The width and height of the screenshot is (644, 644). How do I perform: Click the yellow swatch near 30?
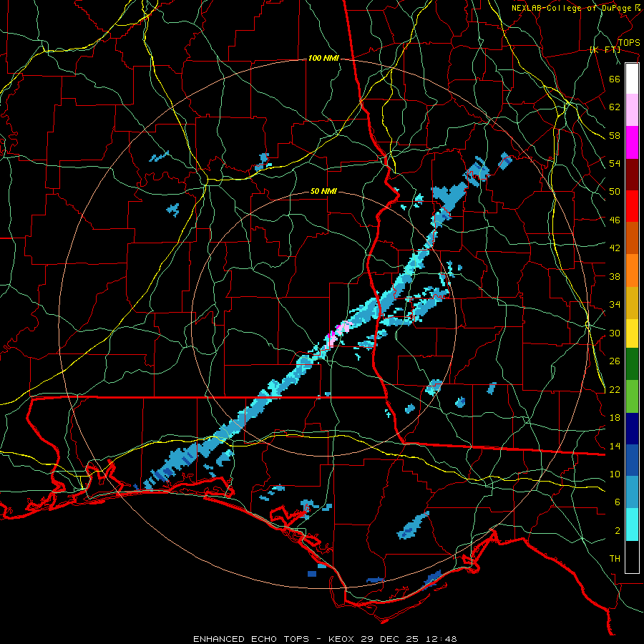[x=632, y=333]
